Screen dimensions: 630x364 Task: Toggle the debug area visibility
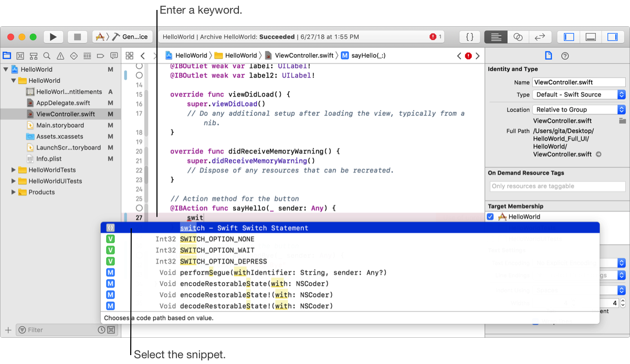[x=591, y=37]
